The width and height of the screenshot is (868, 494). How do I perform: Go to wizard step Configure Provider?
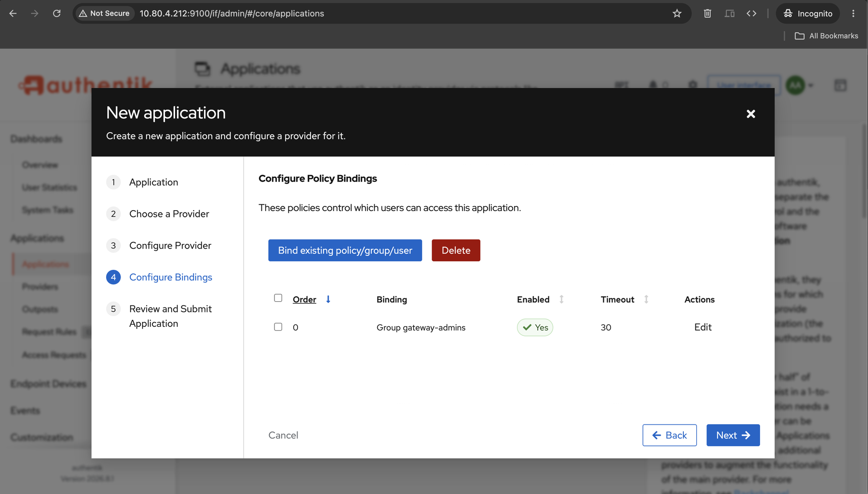tap(170, 246)
